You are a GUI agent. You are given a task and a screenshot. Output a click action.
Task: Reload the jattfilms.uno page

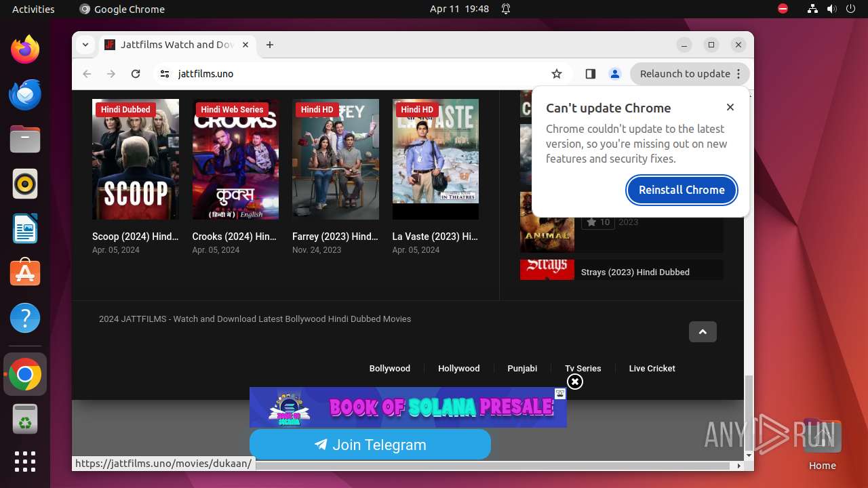pyautogui.click(x=136, y=74)
